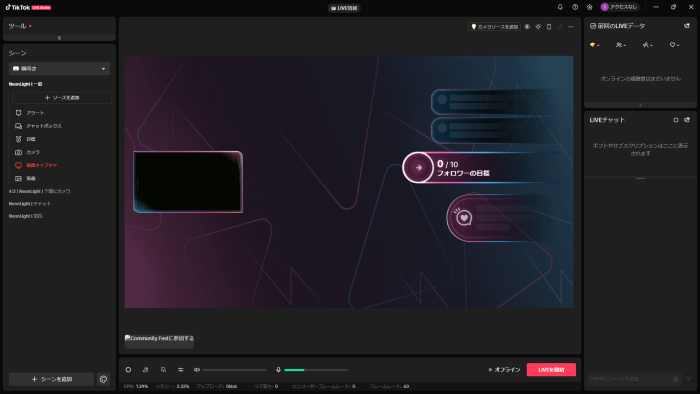Pop out the 前回のLIVEデータ panel
700x394 pixels.
click(x=687, y=26)
